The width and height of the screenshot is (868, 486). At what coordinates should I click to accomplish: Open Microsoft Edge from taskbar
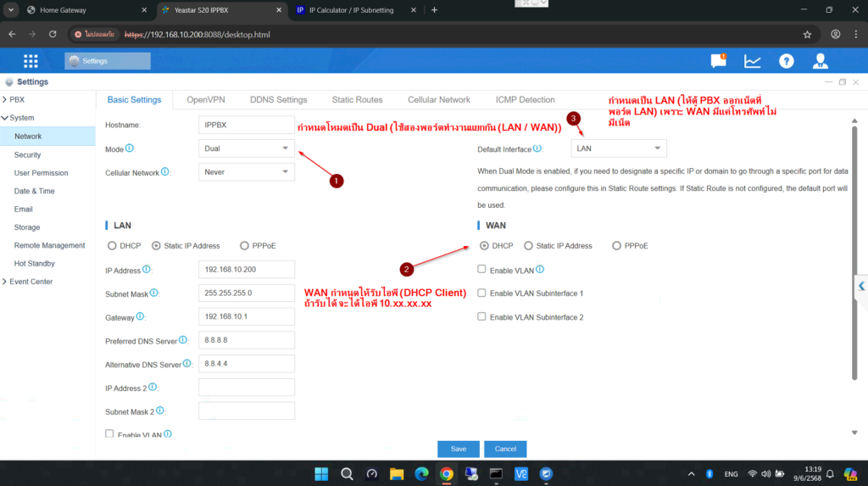tap(421, 474)
